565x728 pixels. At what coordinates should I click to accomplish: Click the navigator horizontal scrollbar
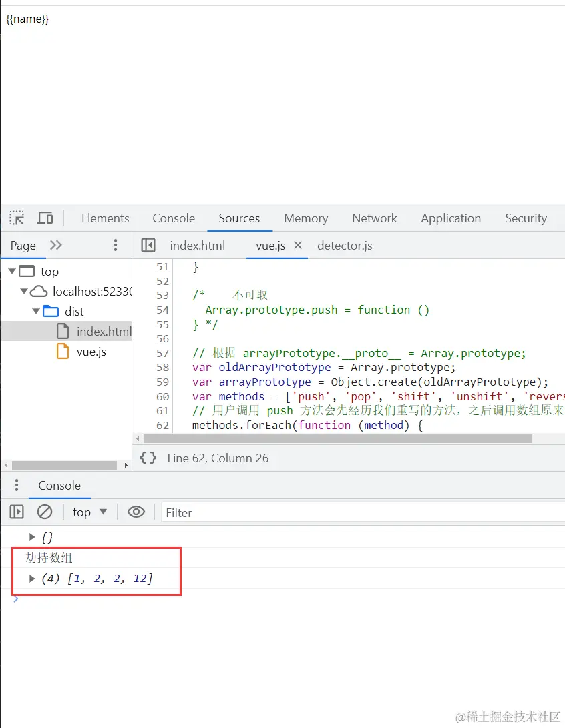64,465
